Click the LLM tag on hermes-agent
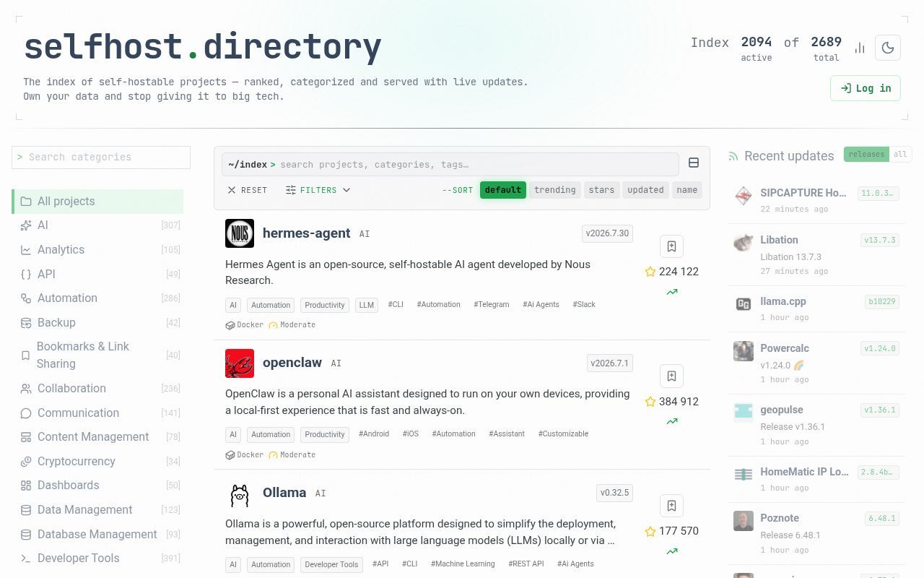The width and height of the screenshot is (924, 578). click(x=367, y=305)
